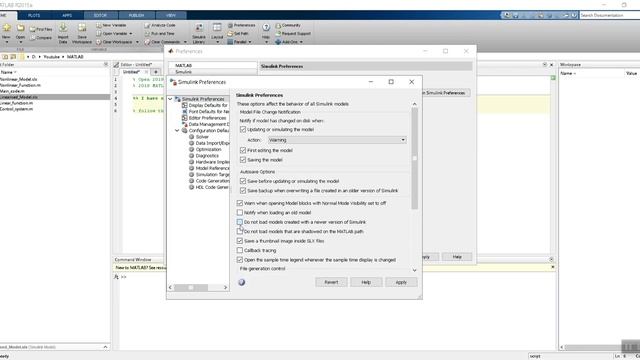Switch to the VIEW ribbon tab
The height and width of the screenshot is (360, 640).
point(171,16)
